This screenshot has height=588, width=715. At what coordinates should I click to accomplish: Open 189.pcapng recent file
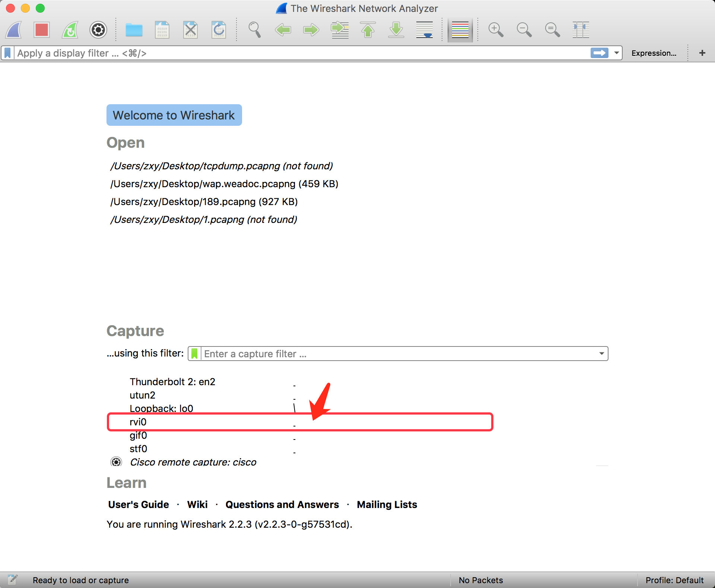[x=204, y=202]
